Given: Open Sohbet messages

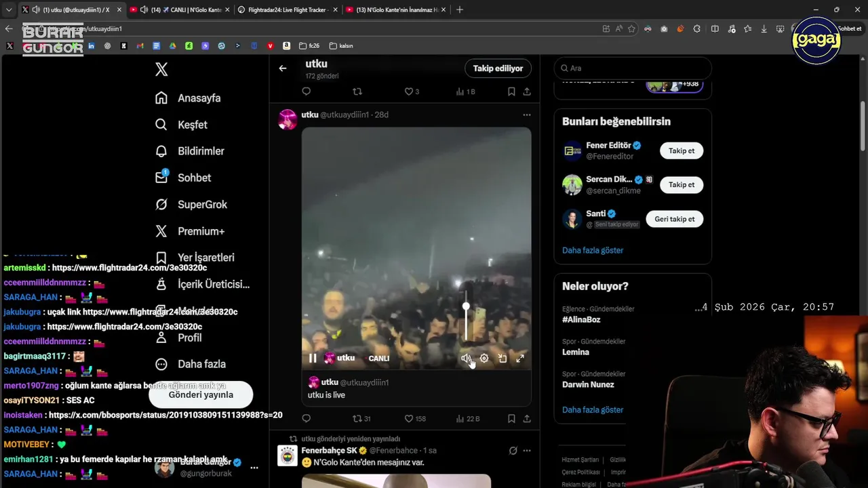Looking at the screenshot, I should [x=183, y=178].
